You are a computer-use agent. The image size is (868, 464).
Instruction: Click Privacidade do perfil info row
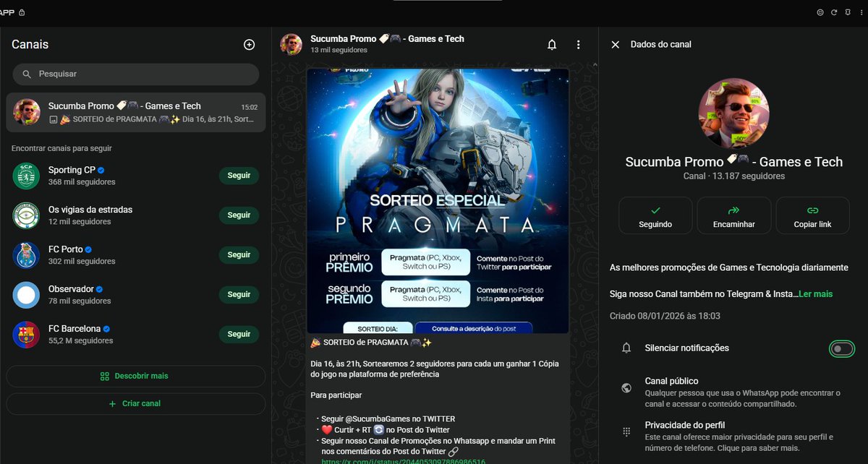tap(733, 437)
